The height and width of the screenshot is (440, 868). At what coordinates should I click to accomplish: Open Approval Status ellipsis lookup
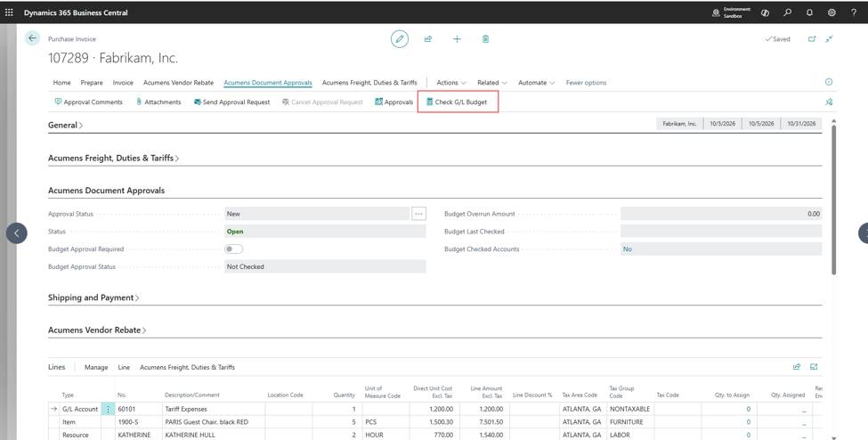tap(418, 214)
